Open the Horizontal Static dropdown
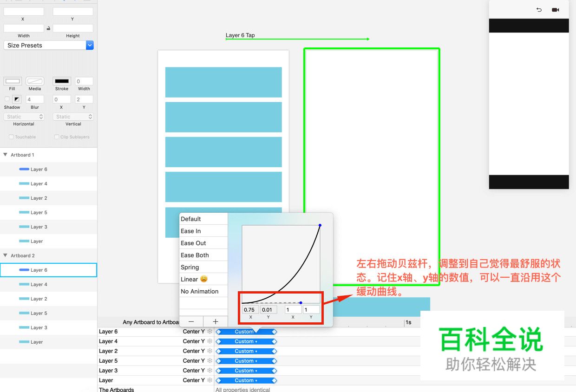This screenshot has height=392, width=576. 24,117
